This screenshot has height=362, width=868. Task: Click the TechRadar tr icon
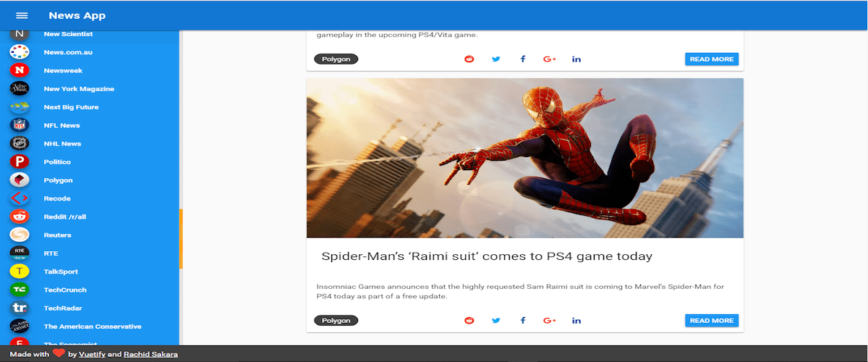[20, 308]
